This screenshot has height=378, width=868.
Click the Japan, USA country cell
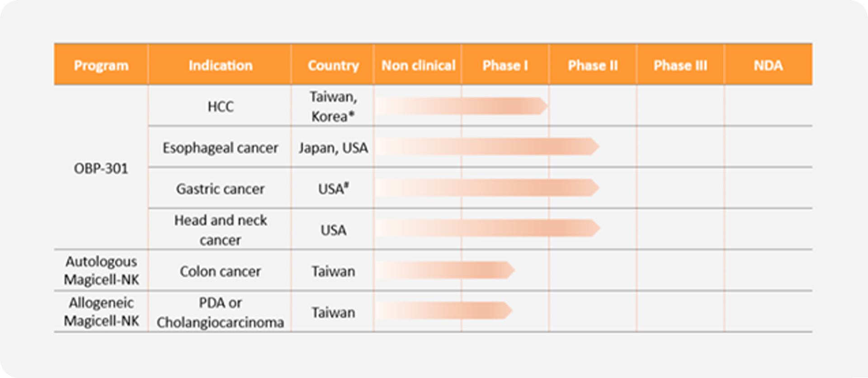point(333,147)
